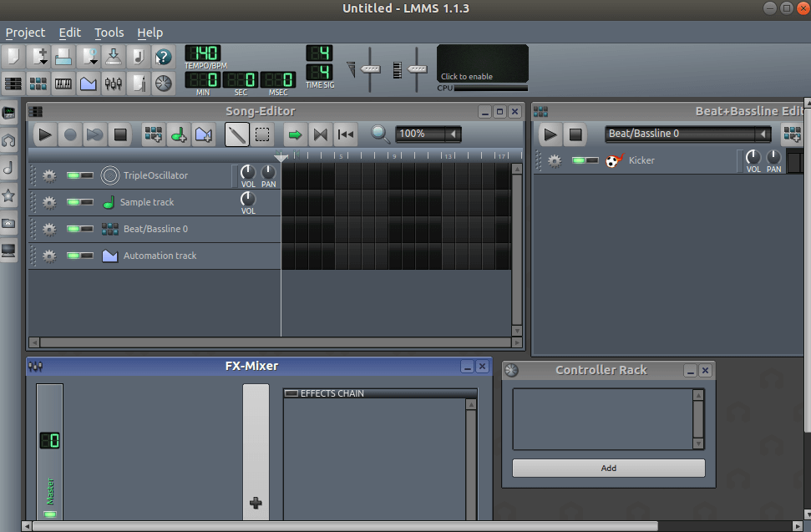The height and width of the screenshot is (532, 811).
Task: Click Add in Controller Rack
Action: [608, 468]
